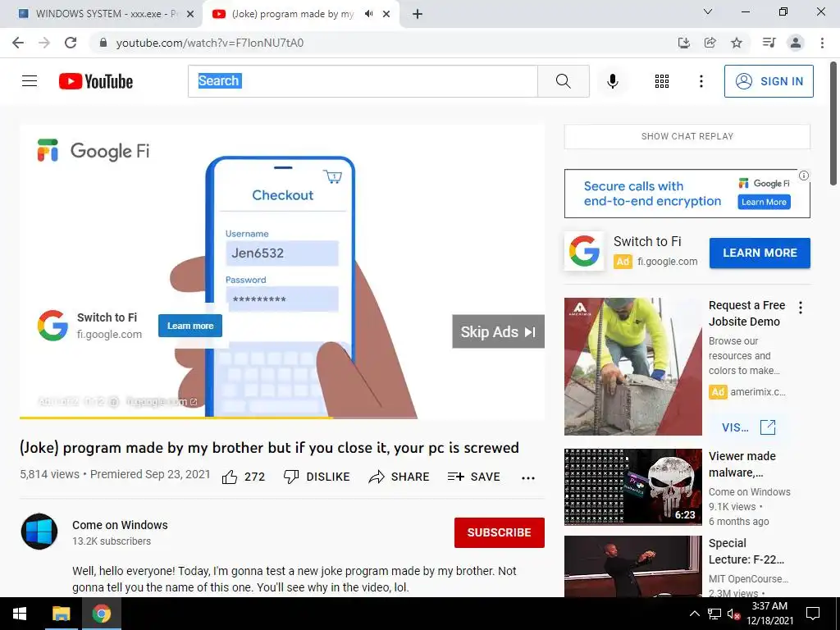Click the share page icon in address bar
Image resolution: width=840 pixels, height=630 pixels.
tap(710, 43)
